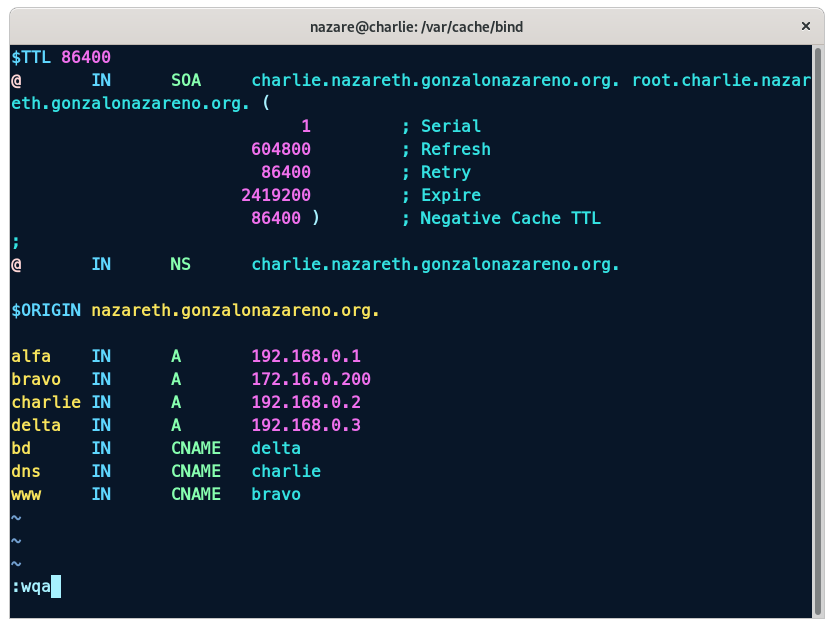Click the Serial value 1
Image resolution: width=834 pixels, height=628 pixels.
pos(306,126)
